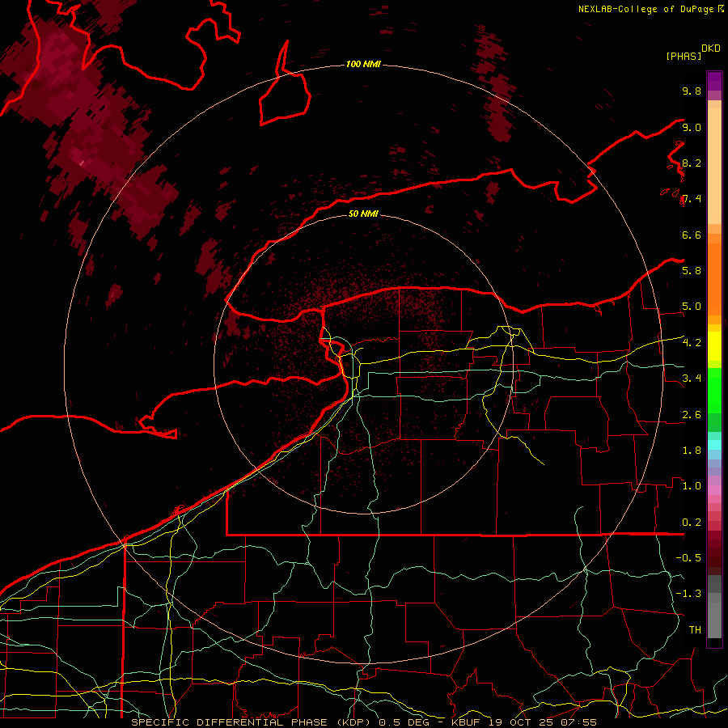Image resolution: width=728 pixels, height=728 pixels.
Task: Click the [PHAS] units label
Action: pos(684,56)
